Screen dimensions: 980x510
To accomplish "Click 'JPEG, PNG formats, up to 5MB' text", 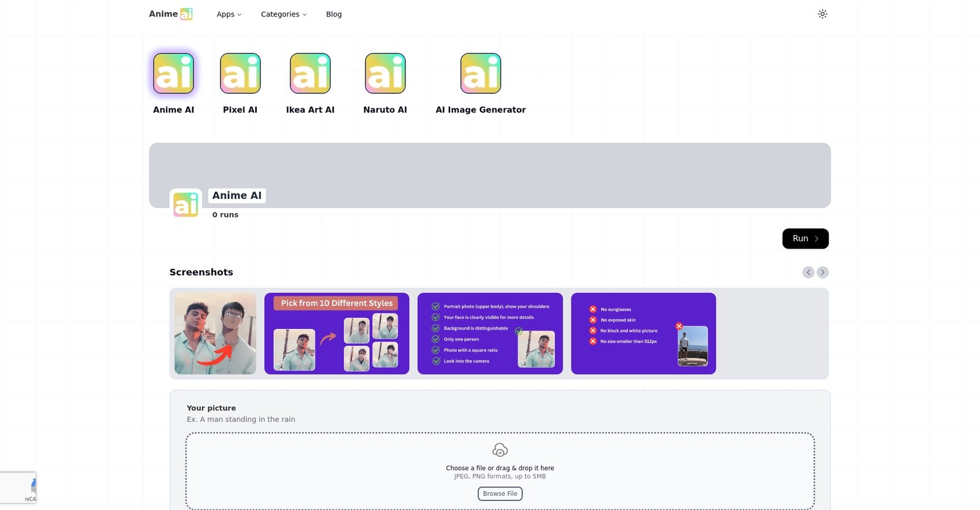I will point(500,476).
